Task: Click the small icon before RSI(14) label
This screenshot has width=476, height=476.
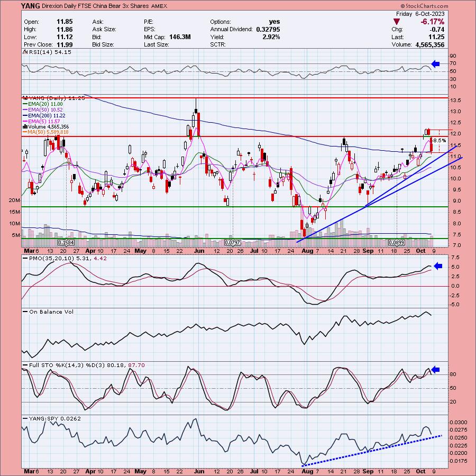Action: click(25, 52)
